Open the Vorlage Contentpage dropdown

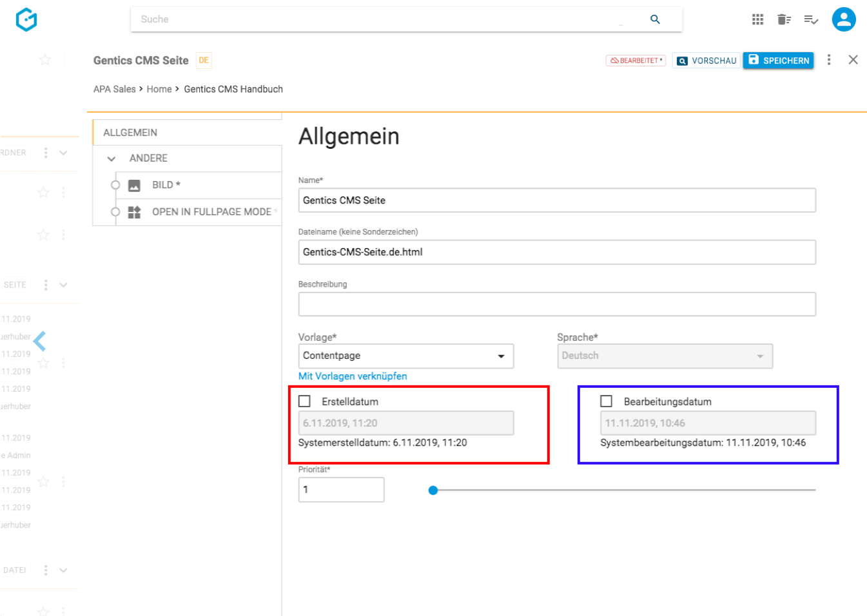pyautogui.click(x=406, y=356)
